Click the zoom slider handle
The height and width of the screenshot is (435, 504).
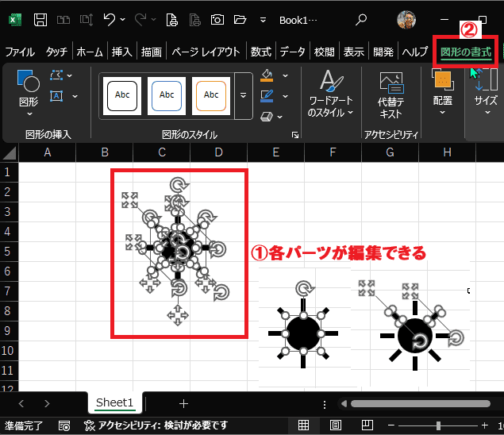438,425
